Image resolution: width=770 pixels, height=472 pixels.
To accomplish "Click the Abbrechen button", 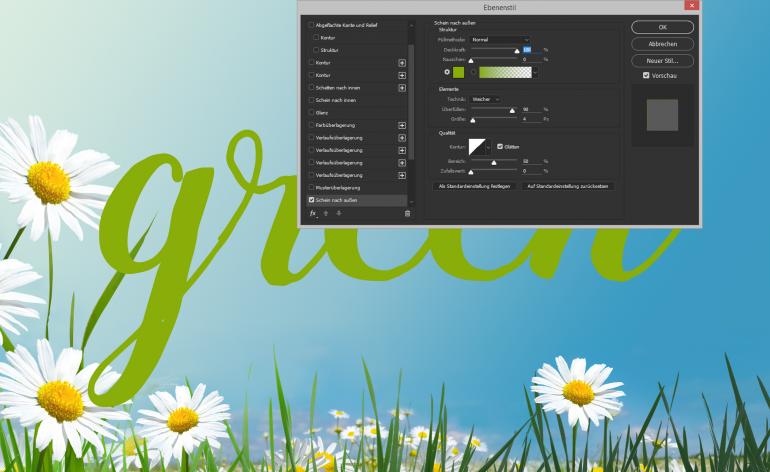I will pos(662,44).
